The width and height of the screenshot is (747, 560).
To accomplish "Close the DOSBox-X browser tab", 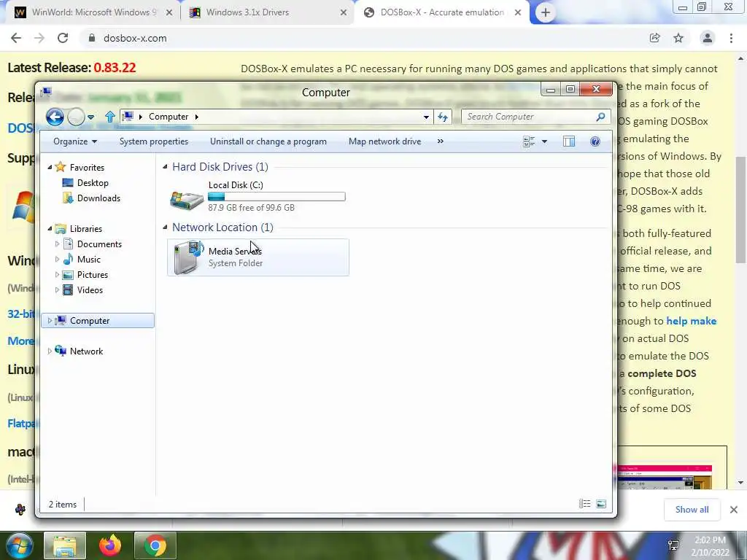I will coord(518,13).
